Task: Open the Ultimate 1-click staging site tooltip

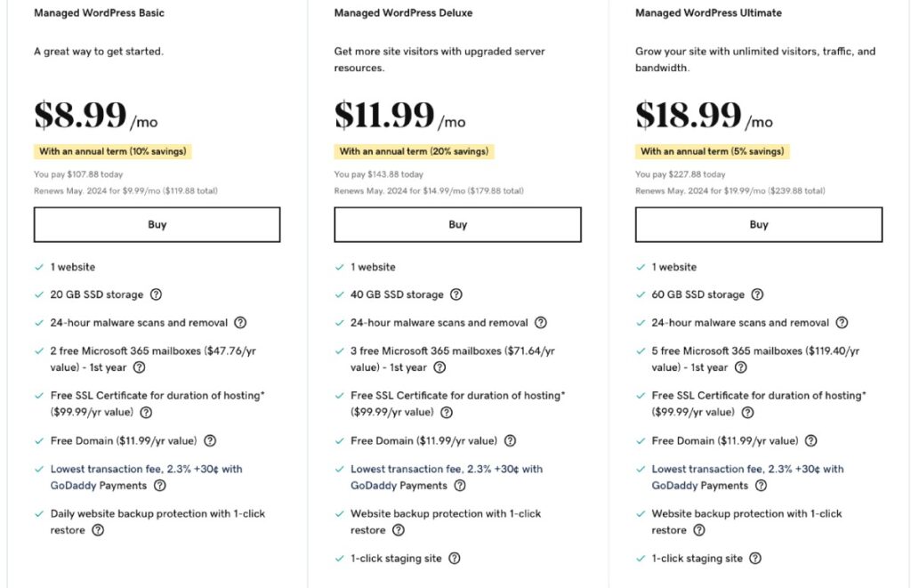Action: [x=754, y=558]
